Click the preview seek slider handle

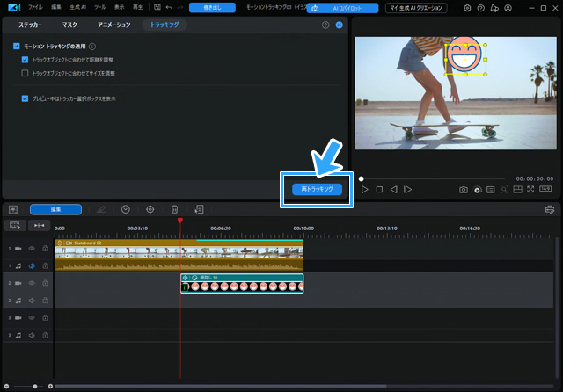click(362, 178)
